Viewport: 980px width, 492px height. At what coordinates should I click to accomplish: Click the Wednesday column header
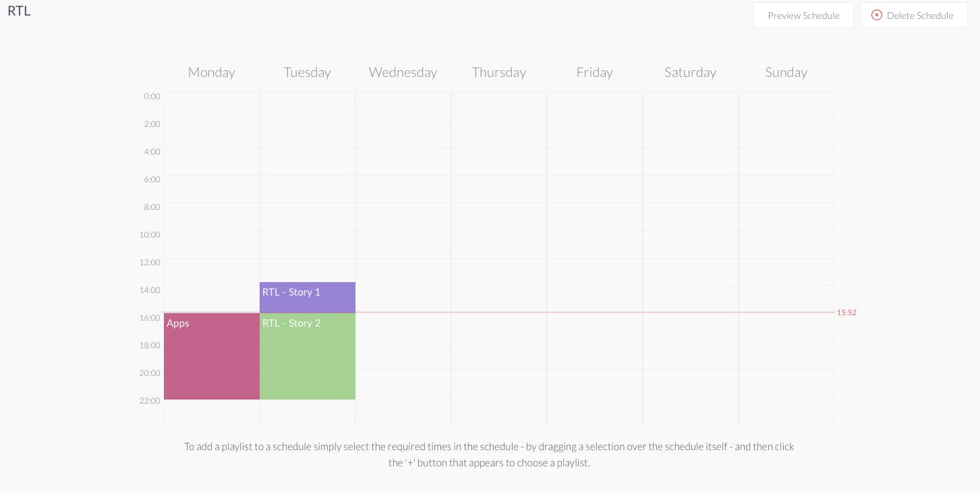pos(403,72)
